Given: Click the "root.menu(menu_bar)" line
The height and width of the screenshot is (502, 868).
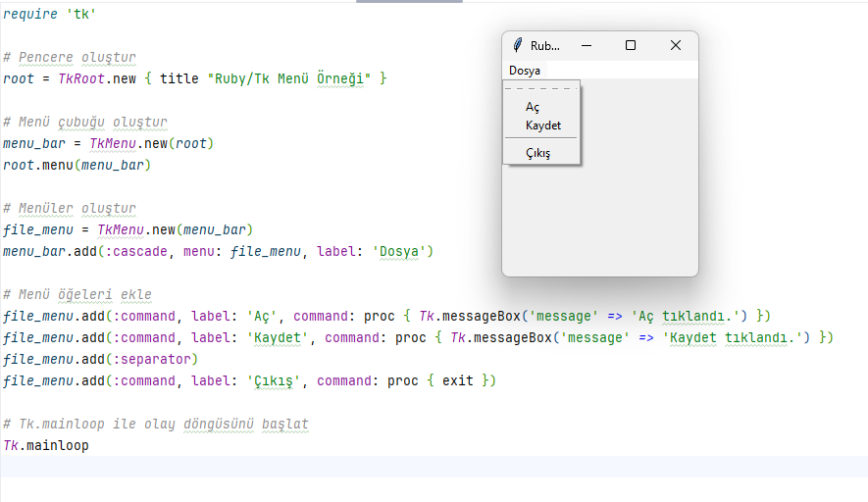Looking at the screenshot, I should [x=77, y=165].
